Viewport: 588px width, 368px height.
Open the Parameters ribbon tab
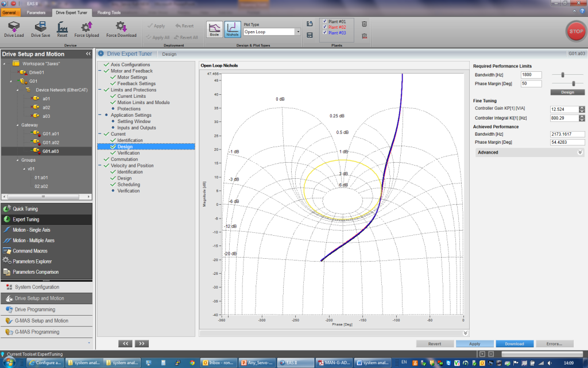click(x=36, y=12)
